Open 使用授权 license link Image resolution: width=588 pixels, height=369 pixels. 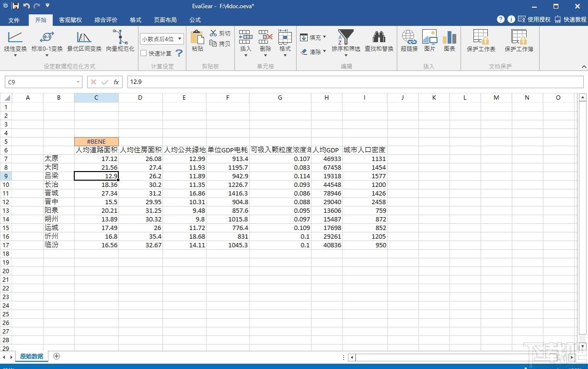point(535,20)
